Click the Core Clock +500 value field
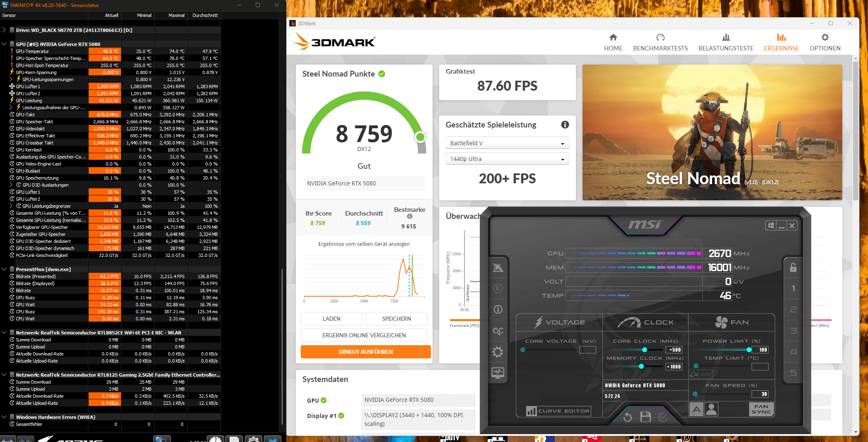The image size is (868, 442). pos(674,350)
